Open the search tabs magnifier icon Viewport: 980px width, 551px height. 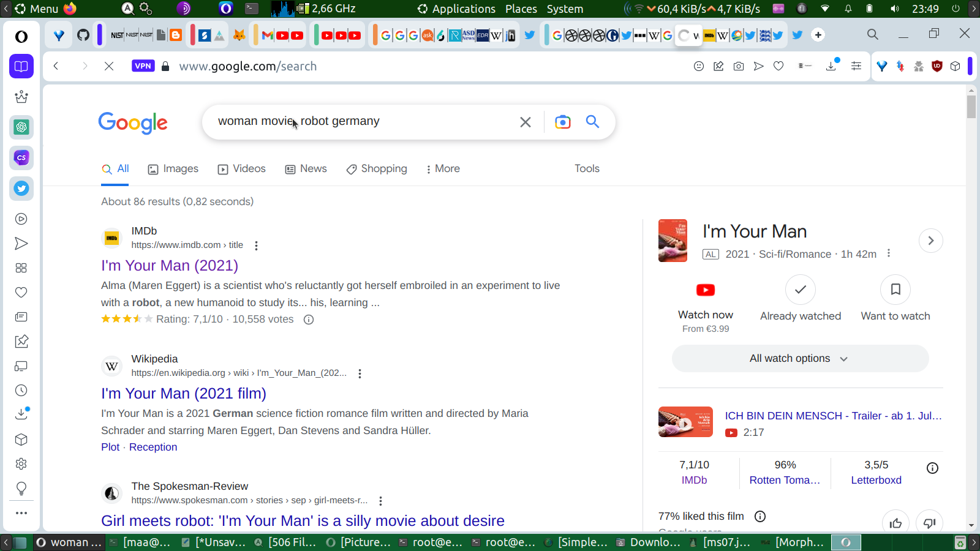coord(873,35)
